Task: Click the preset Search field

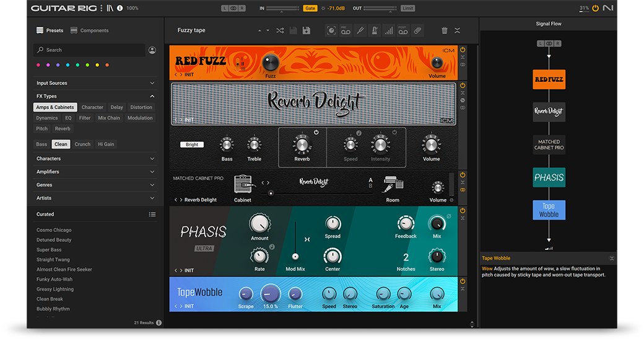Action: (x=90, y=50)
